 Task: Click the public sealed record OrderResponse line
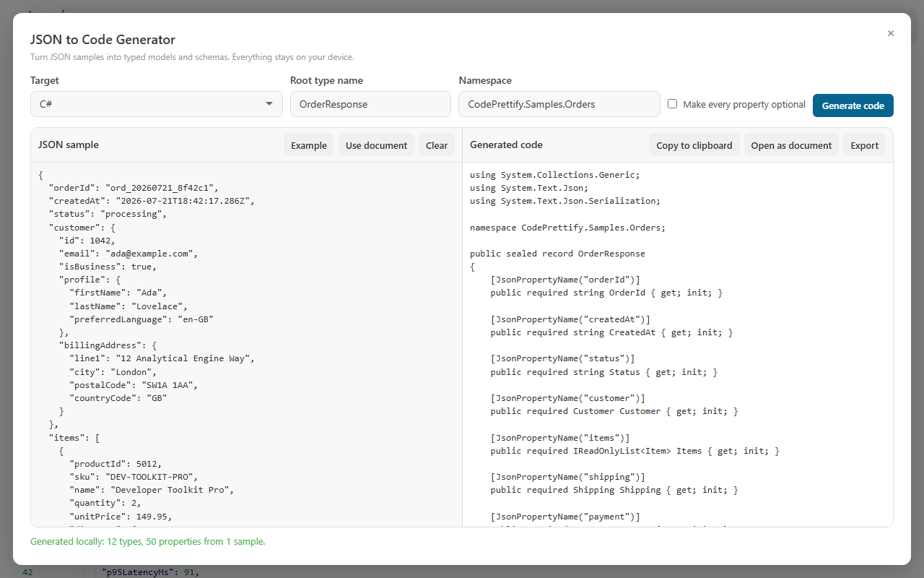point(557,254)
